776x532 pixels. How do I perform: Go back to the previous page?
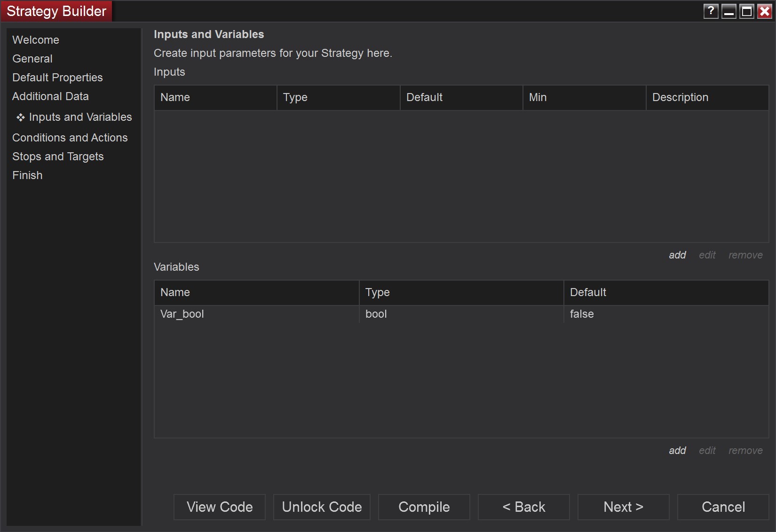pos(523,507)
